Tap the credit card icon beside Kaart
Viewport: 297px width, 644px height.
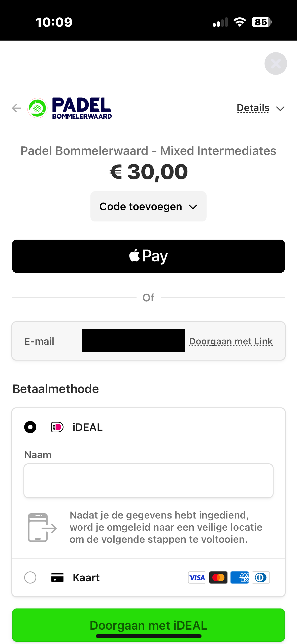coord(57,577)
